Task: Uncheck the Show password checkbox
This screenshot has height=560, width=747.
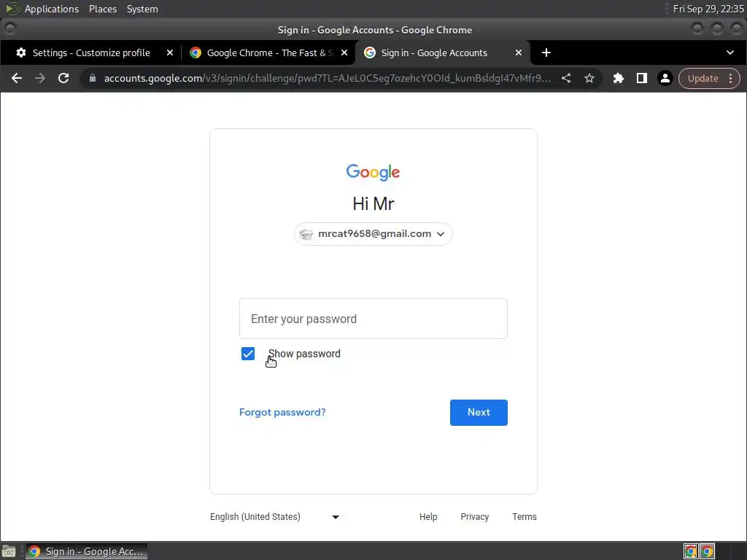Action: 248,354
